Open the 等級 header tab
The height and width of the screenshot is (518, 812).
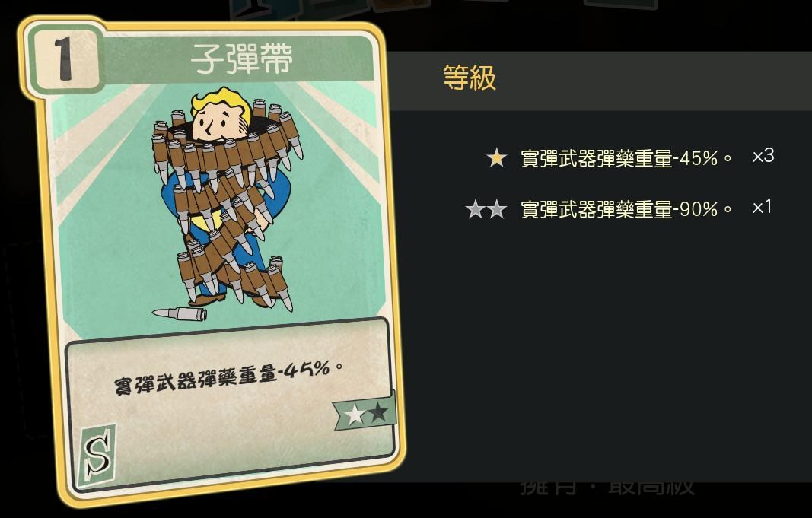point(470,78)
